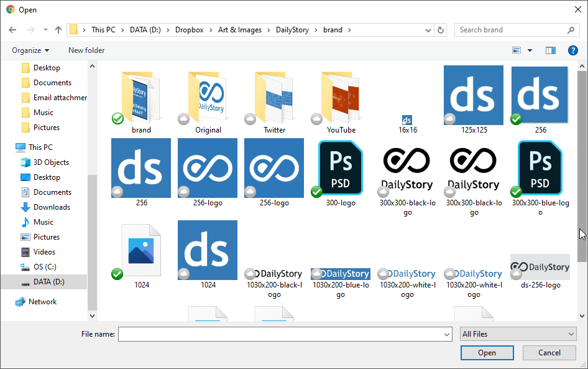Screen dimensions: 588x369
Task: Open Music with the note icon in the sidebar
Action: click(x=37, y=222)
